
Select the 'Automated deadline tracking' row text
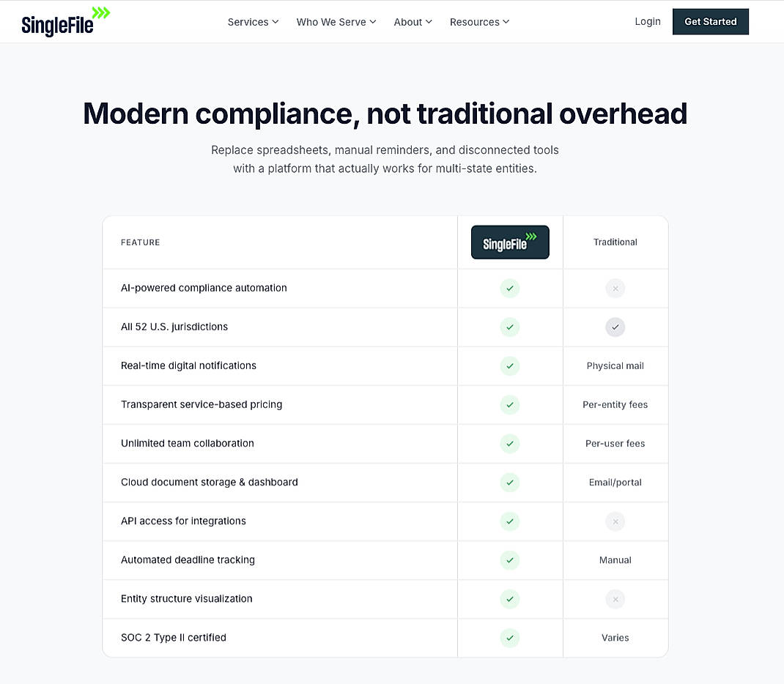[x=188, y=560]
